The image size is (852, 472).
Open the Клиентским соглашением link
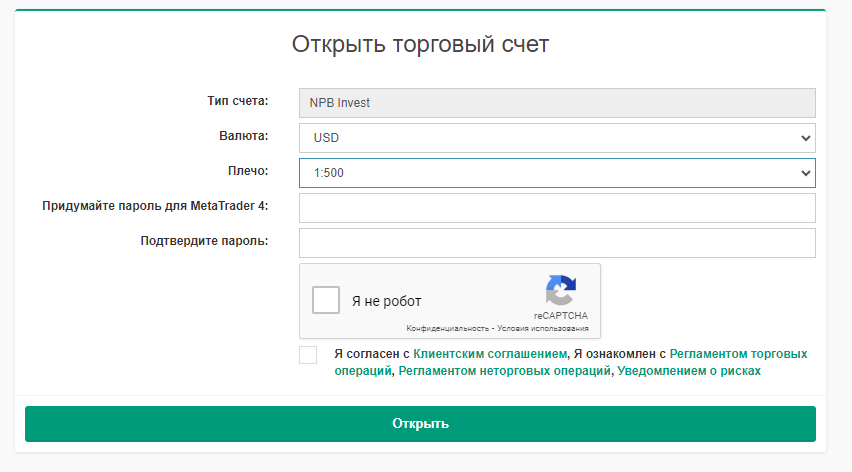(490, 354)
